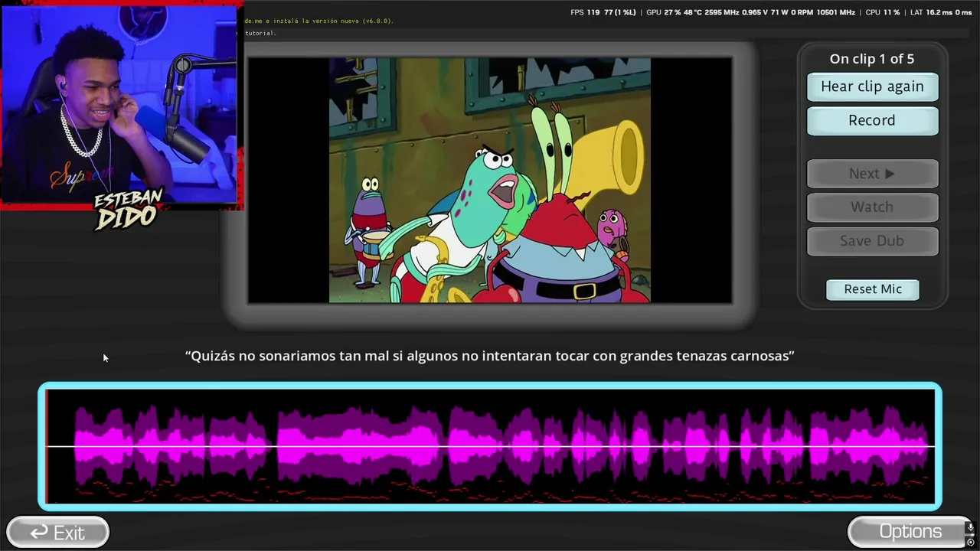Click the streamer webcam overlay
This screenshot has width=980, height=551.
coord(120,104)
